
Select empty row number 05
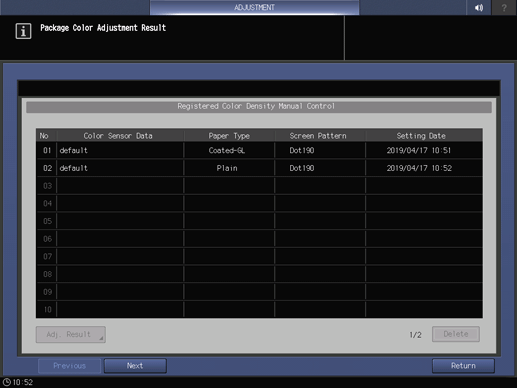click(259, 221)
